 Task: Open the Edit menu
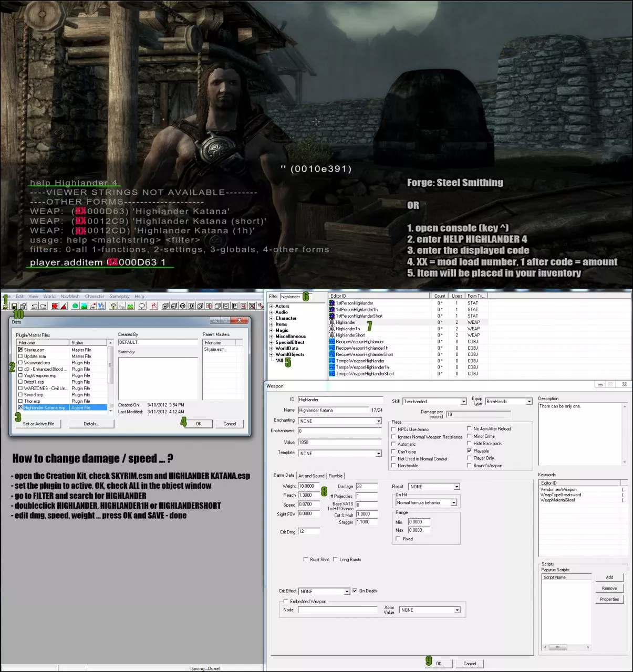tap(19, 296)
